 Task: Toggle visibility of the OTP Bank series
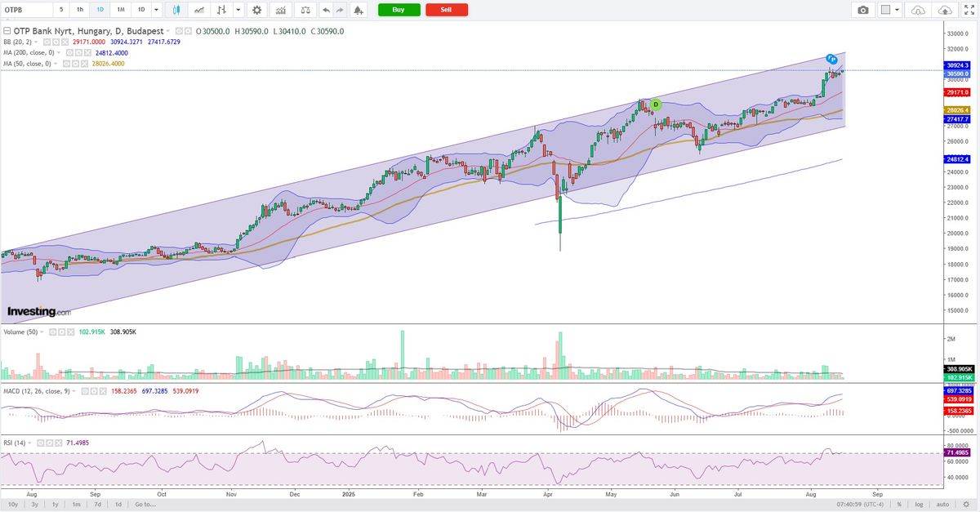[x=179, y=31]
